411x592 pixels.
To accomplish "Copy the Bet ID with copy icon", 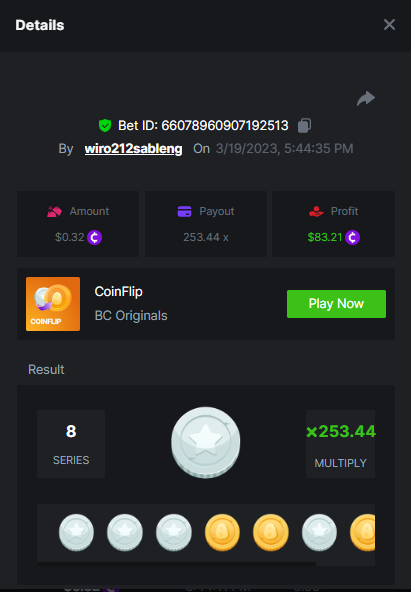I will point(304,126).
